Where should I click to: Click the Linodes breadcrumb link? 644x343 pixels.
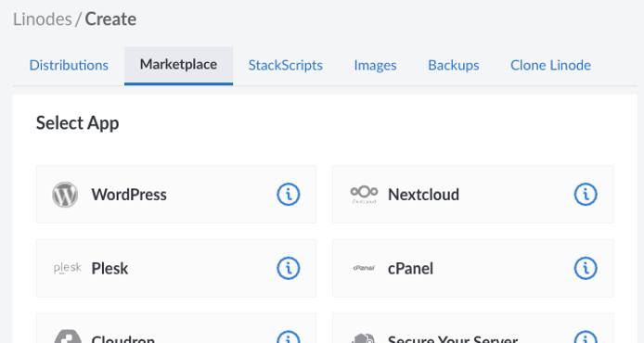click(43, 19)
